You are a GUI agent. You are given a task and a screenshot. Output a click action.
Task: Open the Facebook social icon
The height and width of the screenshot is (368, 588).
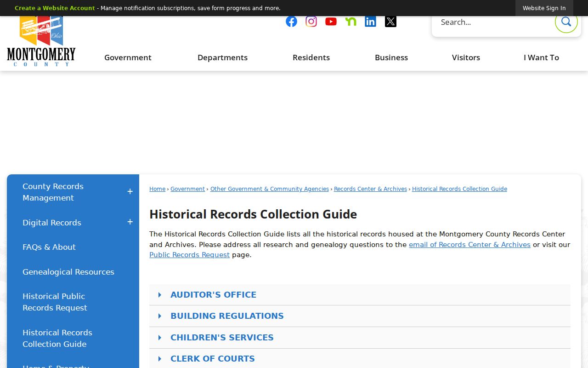tap(291, 22)
